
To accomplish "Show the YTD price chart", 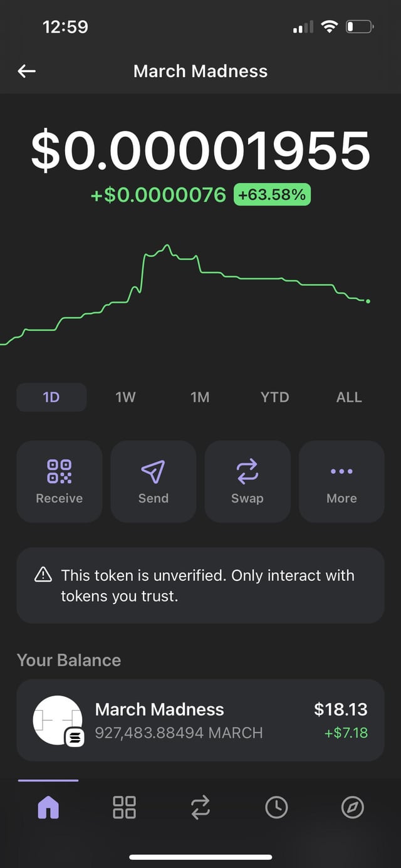I will click(x=274, y=397).
